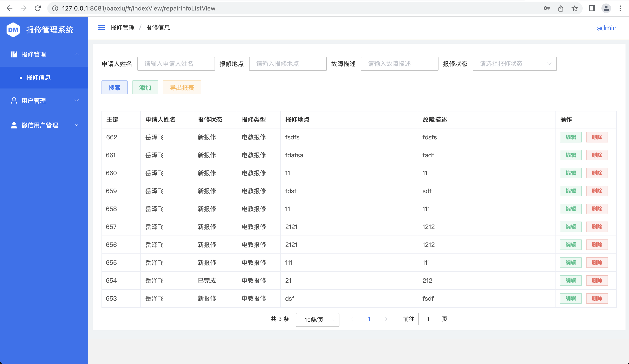This screenshot has height=364, width=629.
Task: Click the 导出报表 export button
Action: 182,88
